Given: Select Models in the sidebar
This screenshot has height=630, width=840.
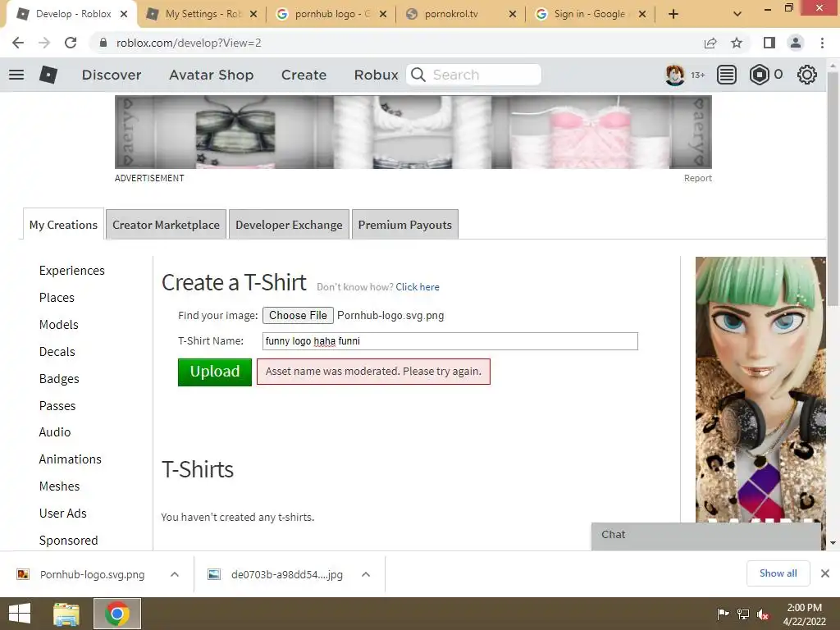Looking at the screenshot, I should click(x=58, y=325).
